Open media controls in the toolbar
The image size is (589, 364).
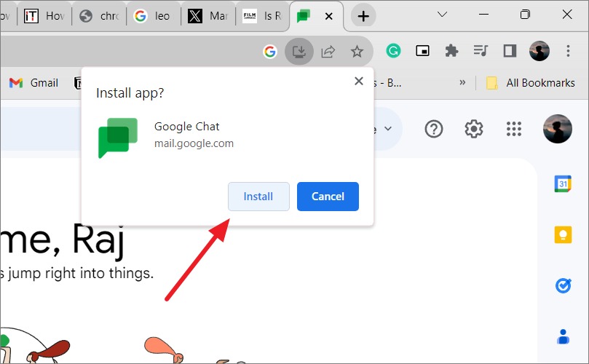click(x=481, y=50)
